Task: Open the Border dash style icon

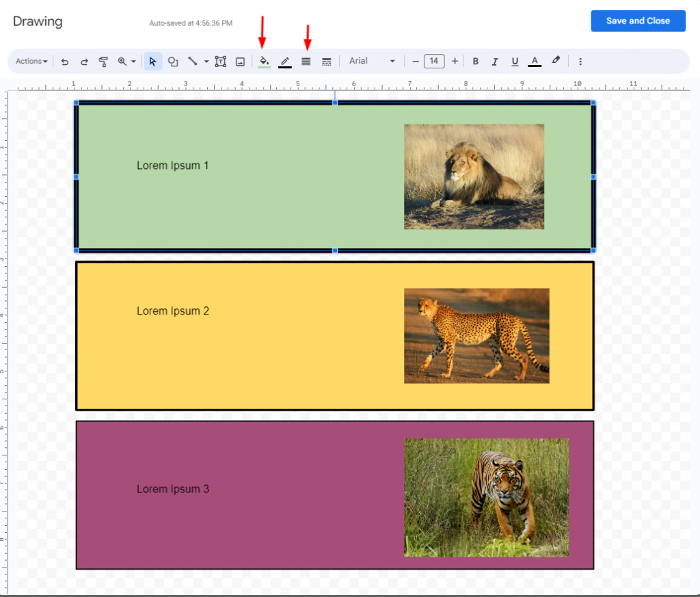Action: tap(326, 62)
